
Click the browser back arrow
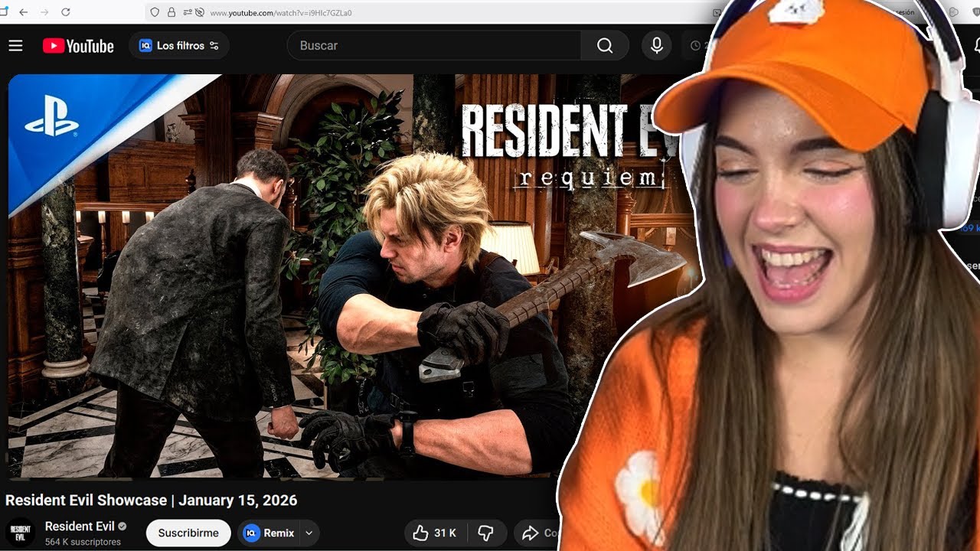pos(23,12)
